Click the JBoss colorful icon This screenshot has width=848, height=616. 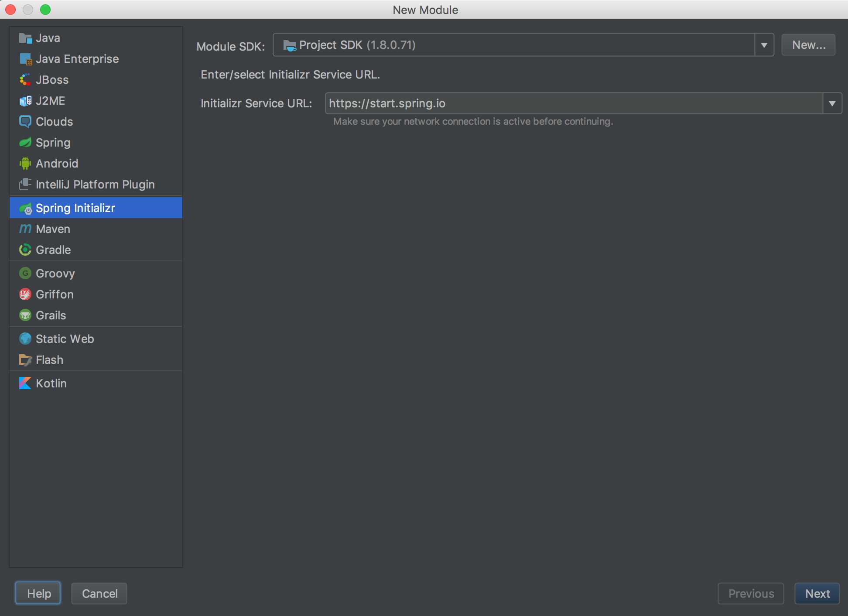tap(25, 80)
